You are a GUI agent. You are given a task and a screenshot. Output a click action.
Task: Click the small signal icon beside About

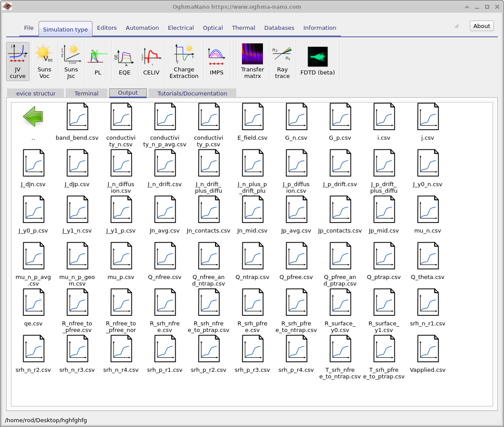point(456,26)
